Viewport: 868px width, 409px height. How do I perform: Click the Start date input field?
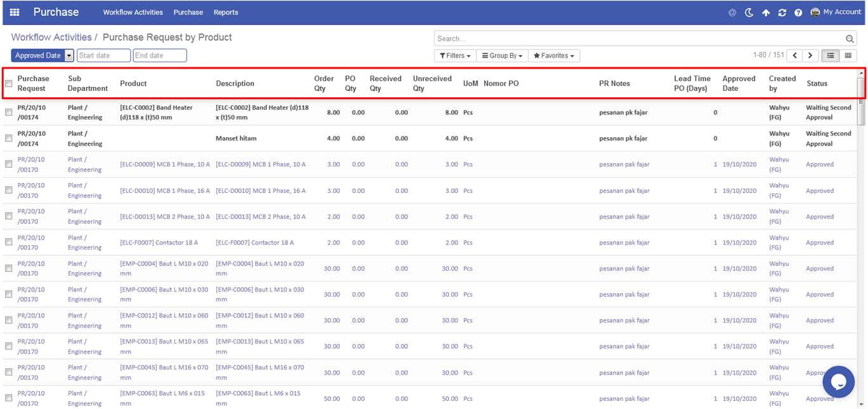click(x=103, y=56)
